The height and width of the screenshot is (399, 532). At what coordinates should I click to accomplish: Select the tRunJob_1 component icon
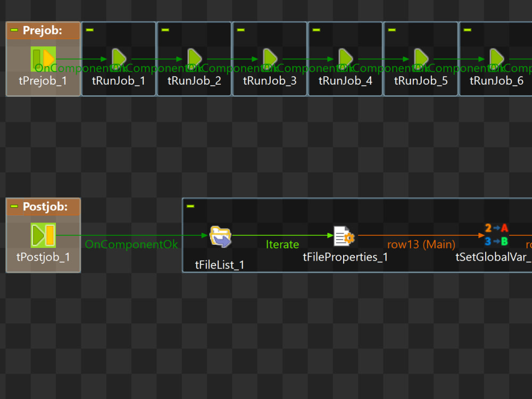point(119,59)
